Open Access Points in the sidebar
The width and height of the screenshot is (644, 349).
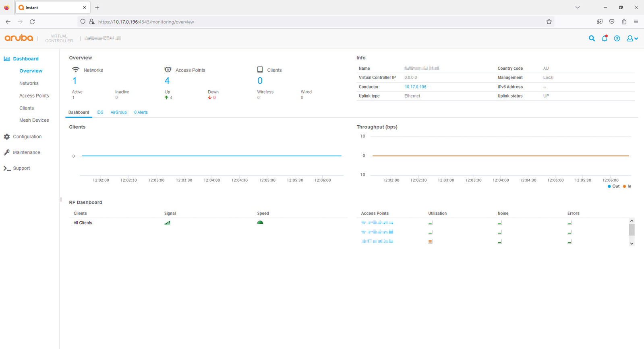(34, 96)
